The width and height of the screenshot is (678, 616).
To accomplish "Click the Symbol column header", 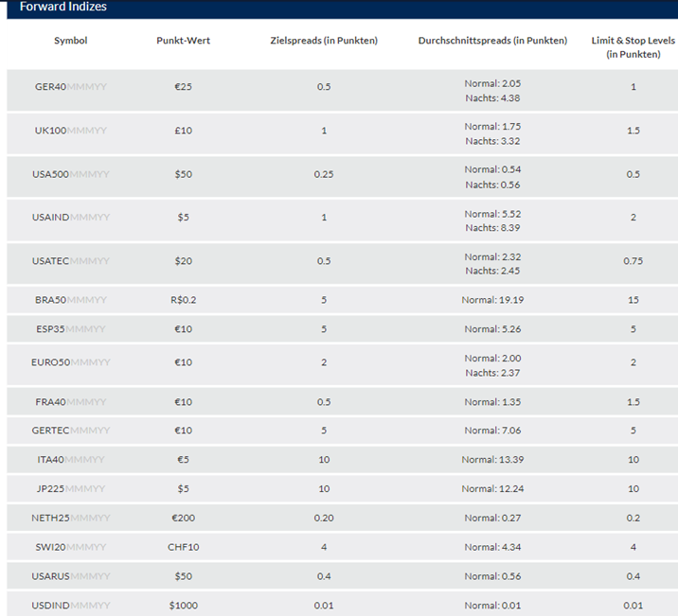I will (x=70, y=41).
